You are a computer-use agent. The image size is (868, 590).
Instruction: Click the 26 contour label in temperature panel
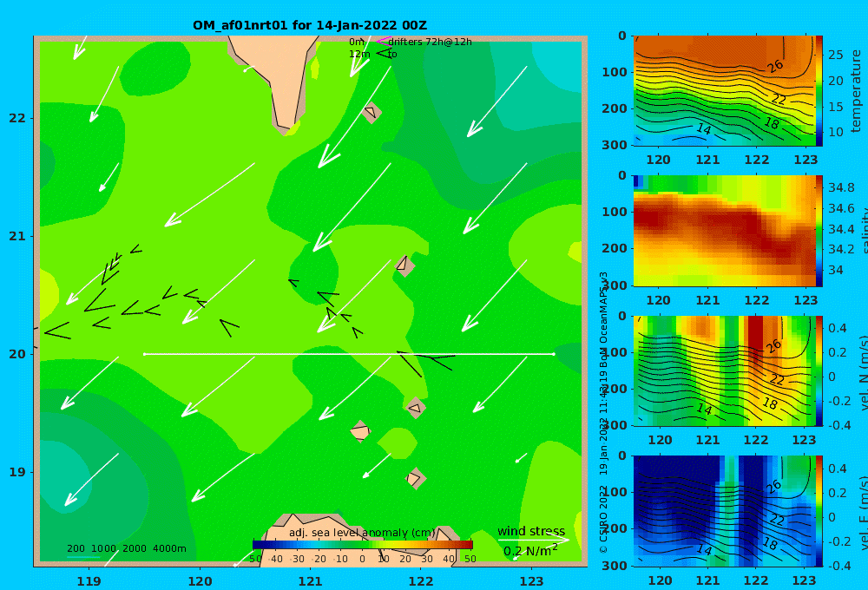[x=775, y=66]
